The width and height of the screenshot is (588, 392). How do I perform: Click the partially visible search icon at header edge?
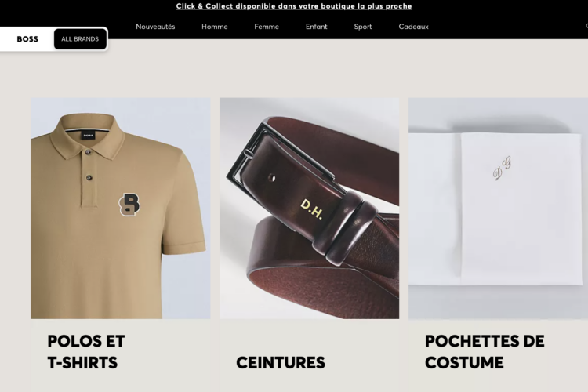[586, 26]
